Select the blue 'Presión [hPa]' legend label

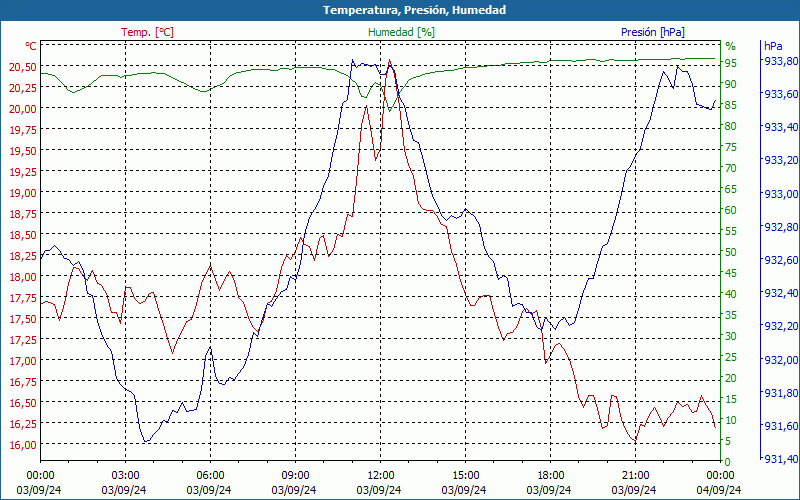tap(653, 32)
